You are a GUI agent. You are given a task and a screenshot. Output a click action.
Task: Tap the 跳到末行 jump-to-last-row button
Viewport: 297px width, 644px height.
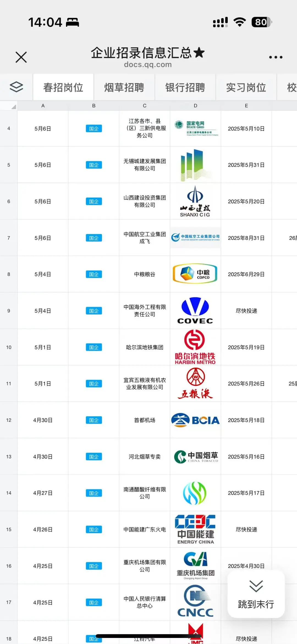pyautogui.click(x=256, y=594)
